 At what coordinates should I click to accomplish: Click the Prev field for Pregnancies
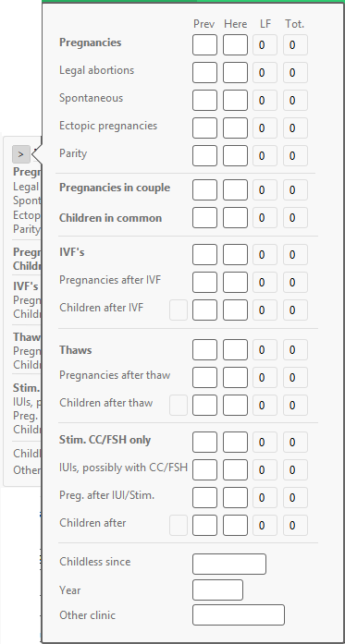tap(204, 44)
